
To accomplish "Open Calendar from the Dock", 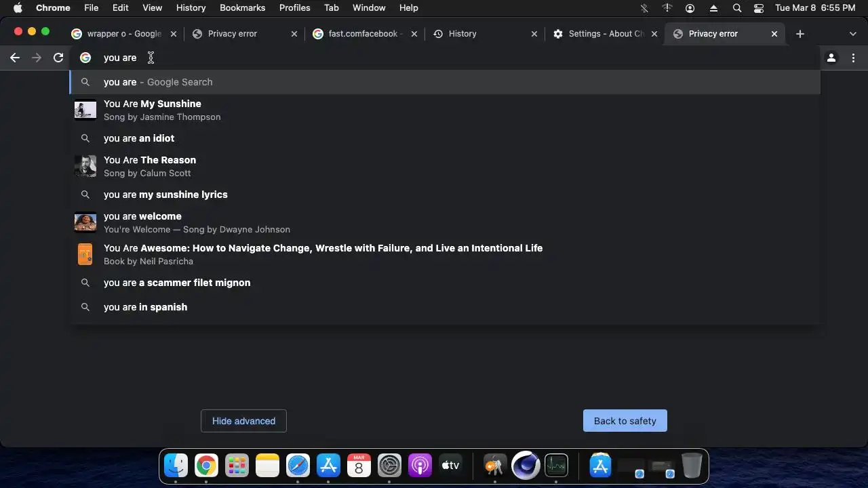I will [x=359, y=466].
